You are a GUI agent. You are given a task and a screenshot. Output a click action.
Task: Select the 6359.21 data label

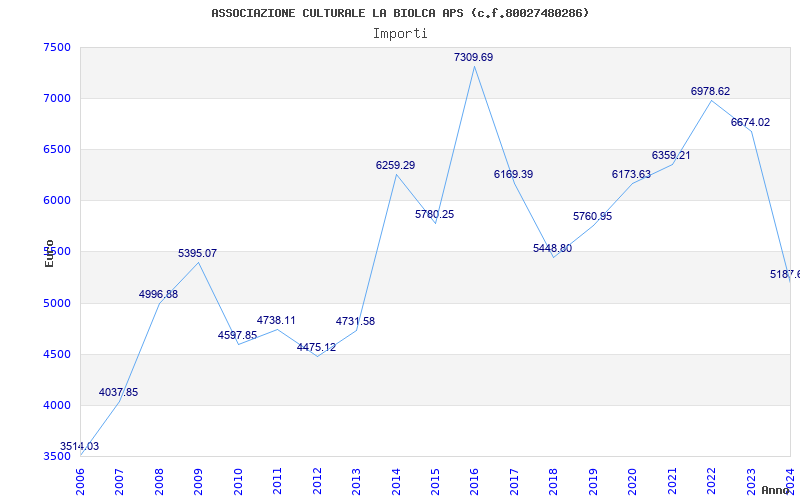point(671,155)
